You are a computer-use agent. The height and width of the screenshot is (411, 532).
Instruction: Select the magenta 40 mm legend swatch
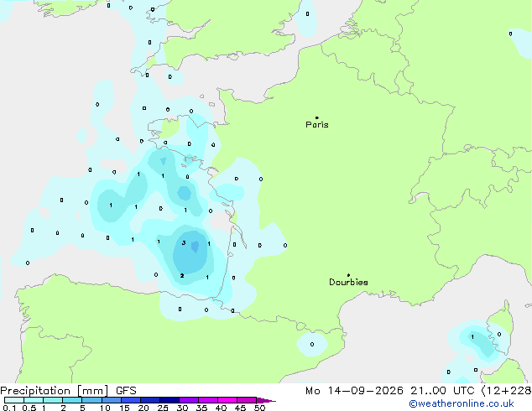[x=227, y=400]
